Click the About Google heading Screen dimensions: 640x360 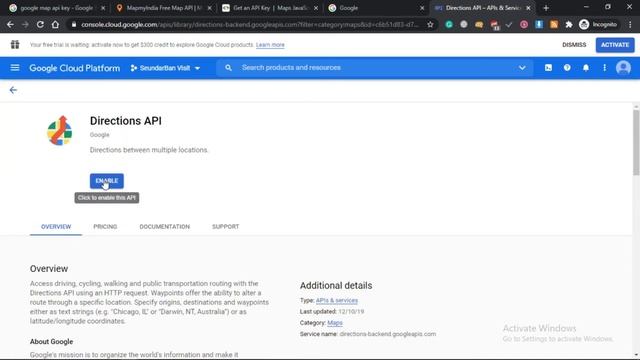coord(51,342)
